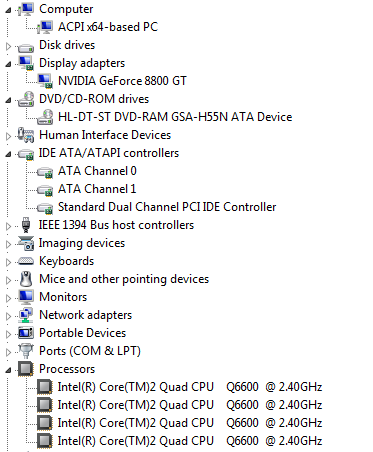Screen dimensions: 373x452
Task: Select the 'Portable Devices' label
Action: click(x=83, y=333)
